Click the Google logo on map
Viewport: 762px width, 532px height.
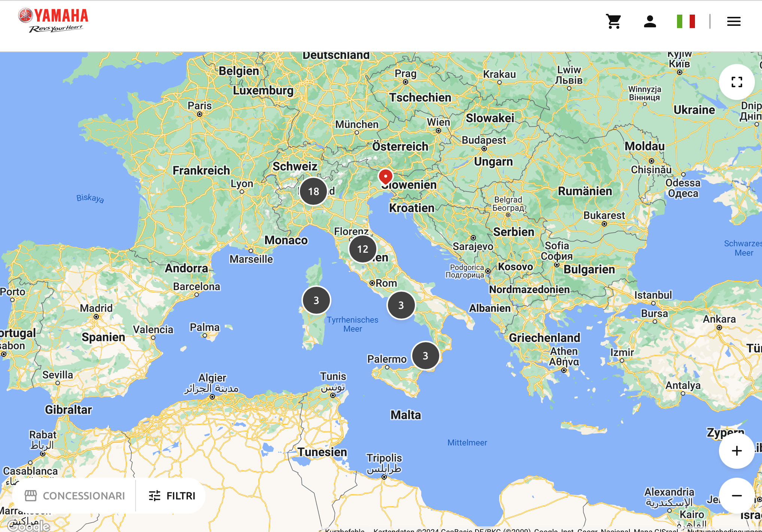click(x=28, y=526)
